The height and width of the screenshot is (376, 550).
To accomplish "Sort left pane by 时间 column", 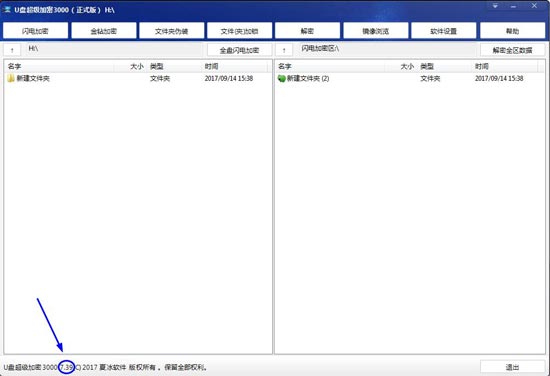I will [234, 66].
